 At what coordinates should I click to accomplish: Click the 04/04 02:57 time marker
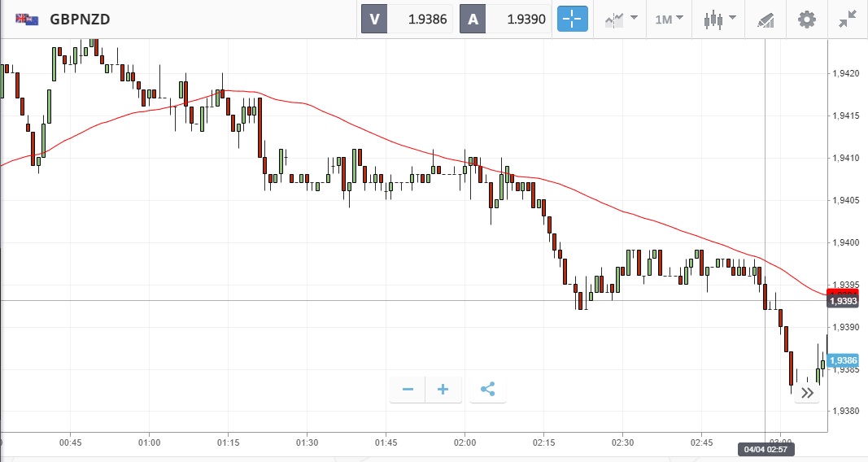click(765, 449)
